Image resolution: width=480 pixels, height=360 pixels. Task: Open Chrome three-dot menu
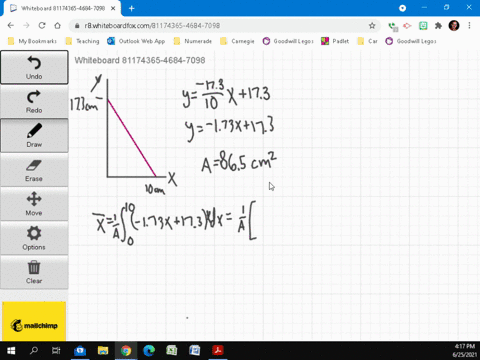point(469,26)
